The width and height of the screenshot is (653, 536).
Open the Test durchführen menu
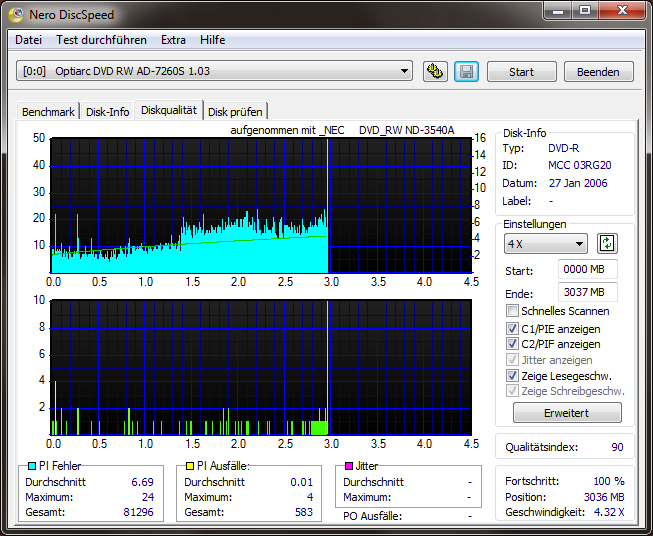pos(101,40)
